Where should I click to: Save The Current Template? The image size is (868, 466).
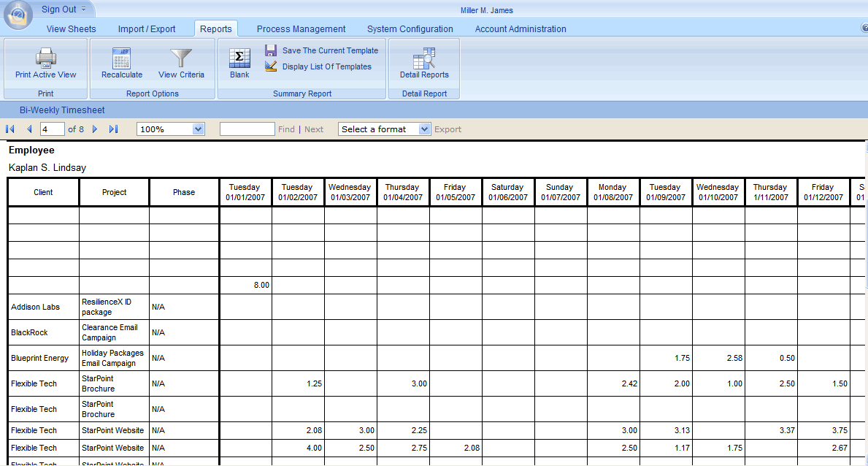pyautogui.click(x=329, y=50)
